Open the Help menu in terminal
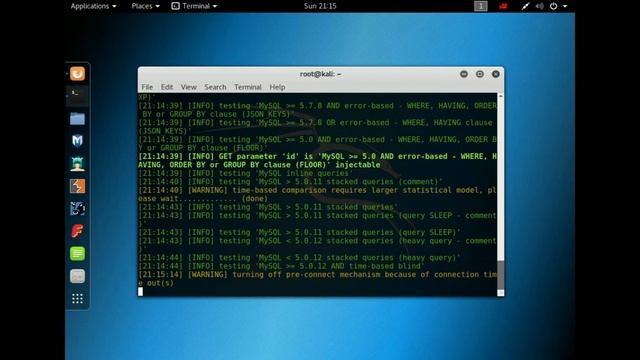Image resolution: width=640 pixels, height=360 pixels. [x=277, y=87]
